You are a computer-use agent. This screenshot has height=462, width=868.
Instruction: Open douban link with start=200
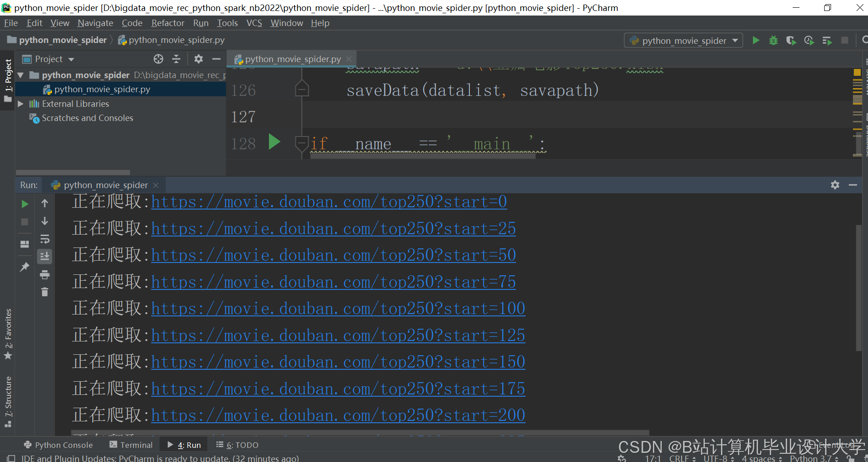tap(338, 415)
